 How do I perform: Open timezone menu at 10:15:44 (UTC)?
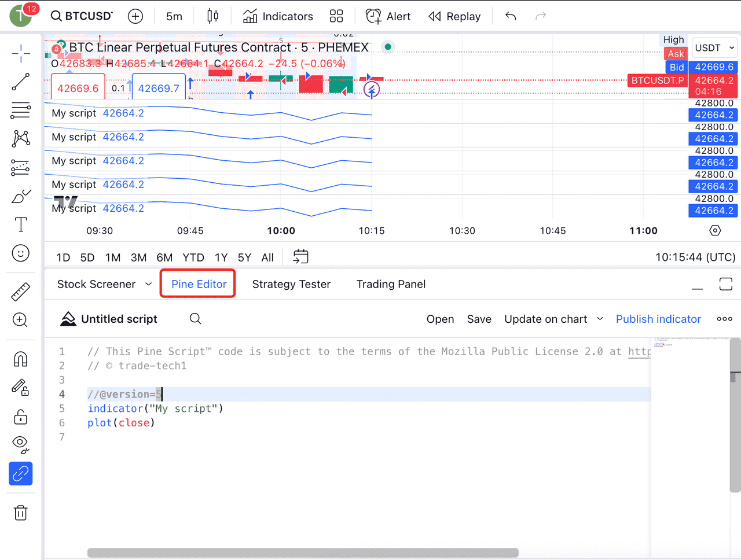695,257
